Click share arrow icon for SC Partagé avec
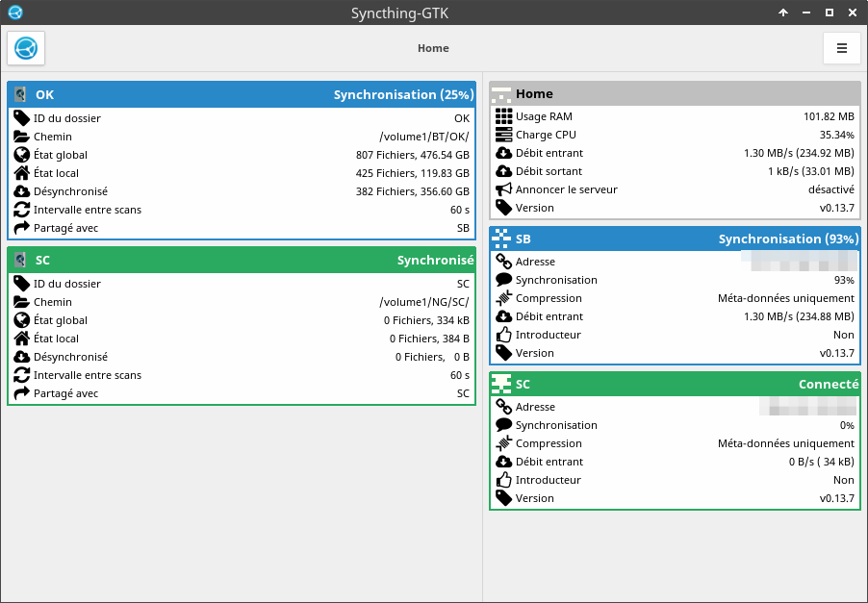Viewport: 868px width, 603px height. point(21,392)
